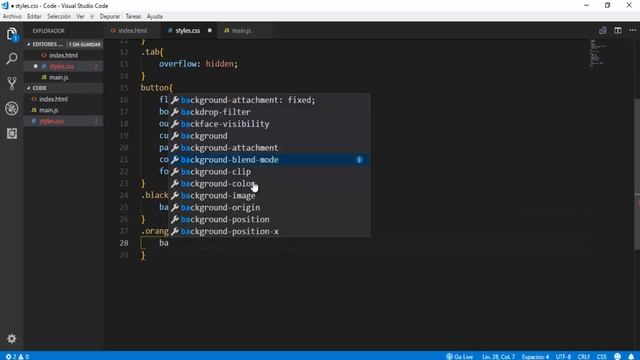The width and height of the screenshot is (640, 360).
Task: Click the unsaved dot on styles.css tab
Action: [x=209, y=31]
